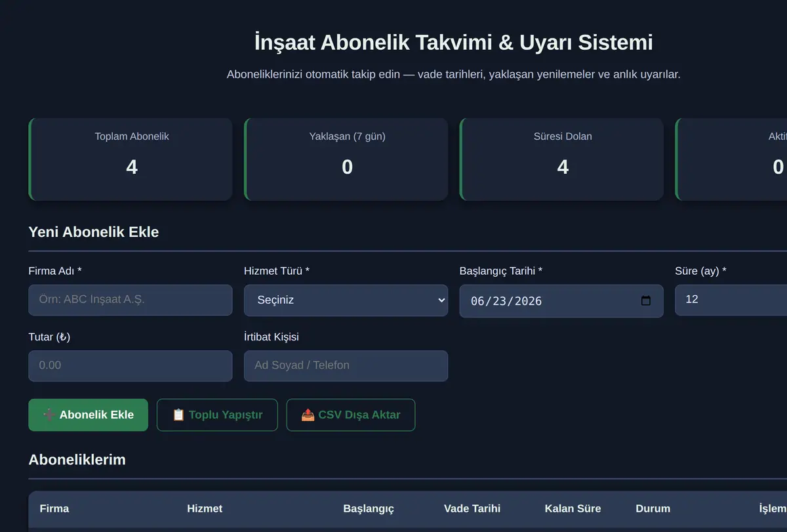Click the Toplam Abonelik stat card
The height and width of the screenshot is (532, 787).
tap(131, 159)
